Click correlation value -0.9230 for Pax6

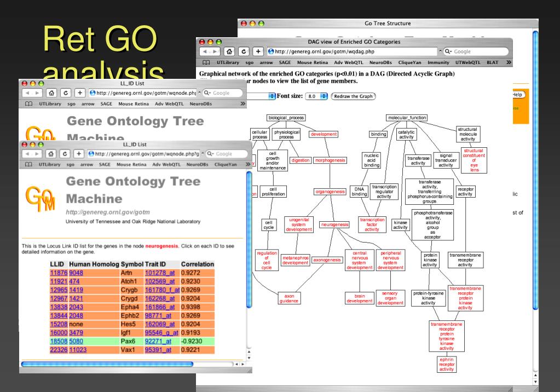pyautogui.click(x=192, y=342)
